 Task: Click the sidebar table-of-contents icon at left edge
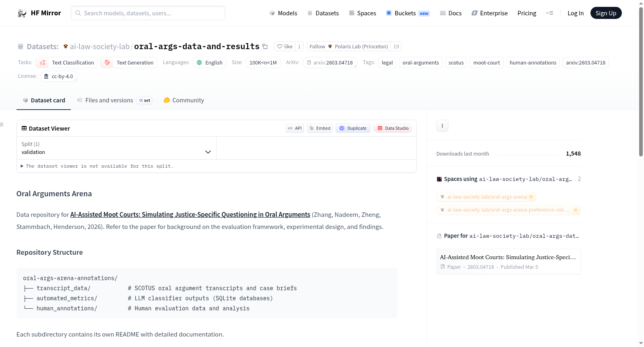point(2,125)
